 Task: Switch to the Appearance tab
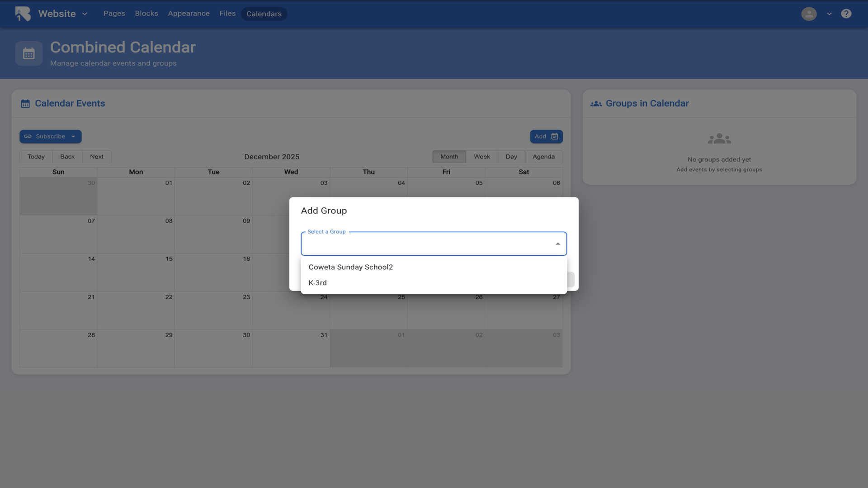[x=189, y=14]
